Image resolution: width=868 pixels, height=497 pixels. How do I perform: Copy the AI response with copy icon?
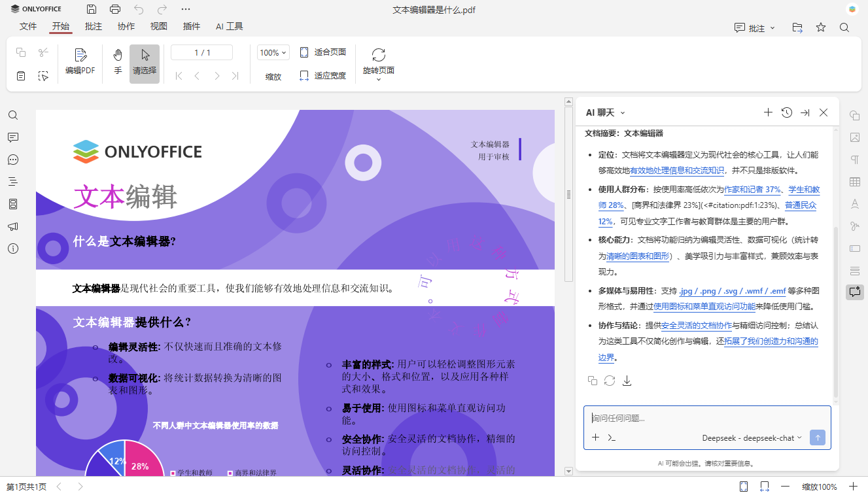click(x=593, y=381)
